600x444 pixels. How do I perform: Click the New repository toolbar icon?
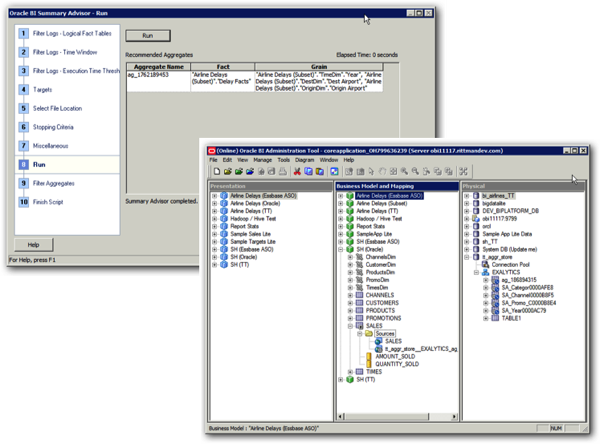point(217,171)
